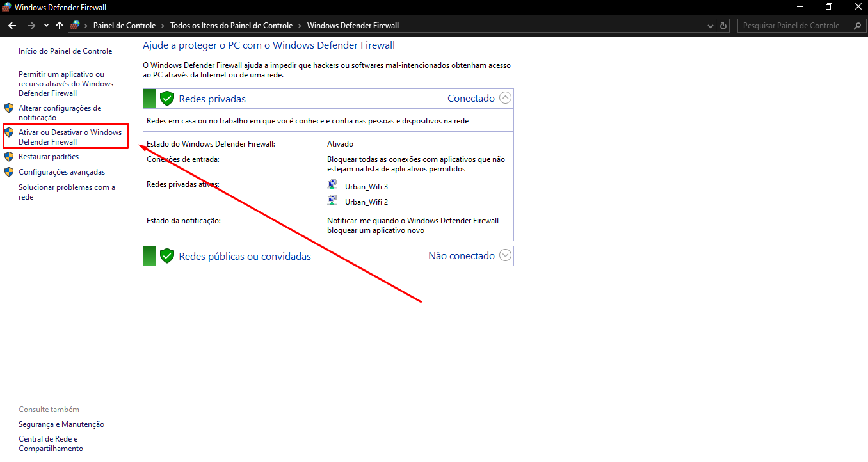868x462 pixels.
Task: Click heading Ajude a proteger o PC
Action: click(x=269, y=45)
